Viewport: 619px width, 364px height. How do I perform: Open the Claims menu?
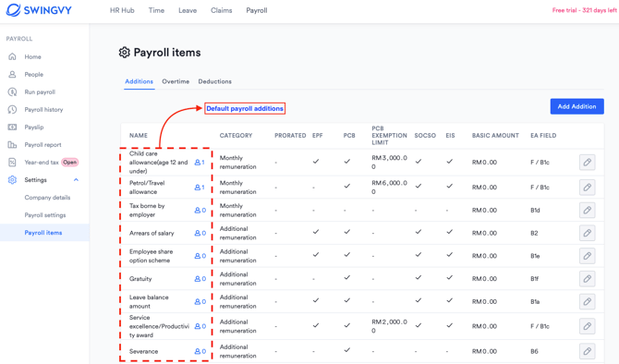tap(222, 10)
